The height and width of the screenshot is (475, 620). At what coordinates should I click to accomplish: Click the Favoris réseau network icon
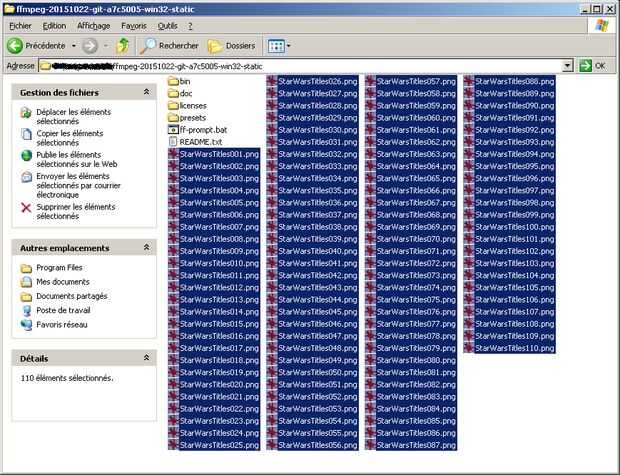pos(26,325)
